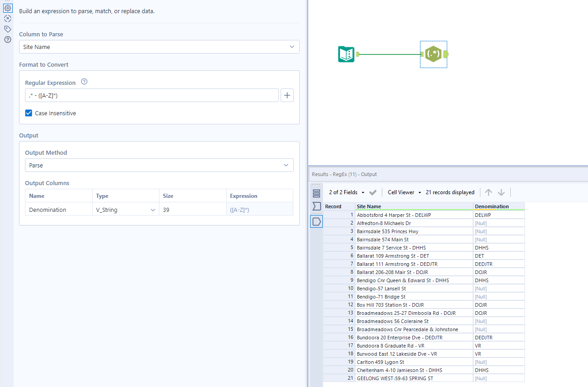
Task: Add a new expression with the plus button
Action: pyautogui.click(x=287, y=95)
